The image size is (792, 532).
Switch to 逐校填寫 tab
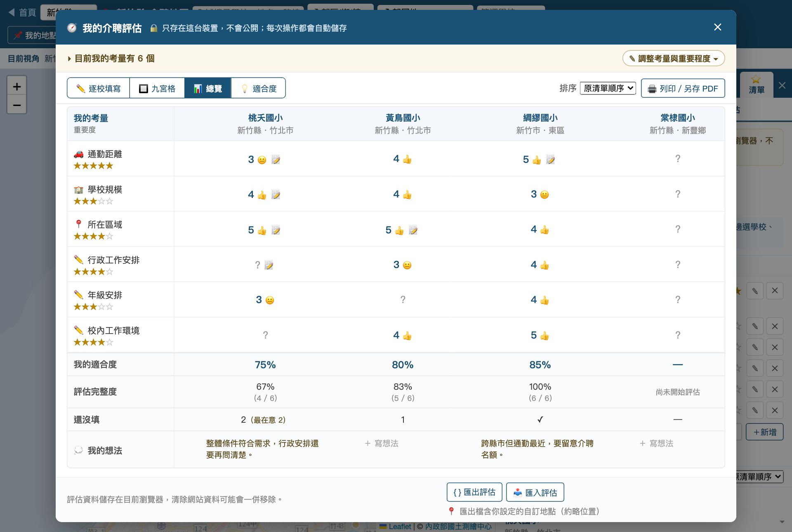tap(99, 88)
